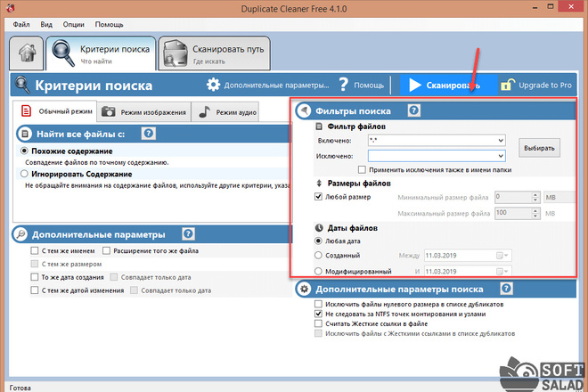The height and width of the screenshot is (392, 588).
Task: Click the music note icon of Режим аудио
Action: pos(204,111)
